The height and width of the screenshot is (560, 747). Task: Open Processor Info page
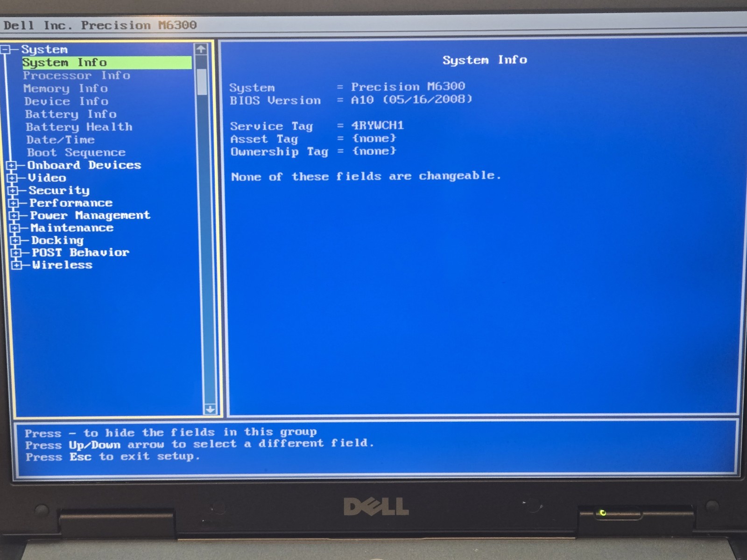pyautogui.click(x=77, y=76)
